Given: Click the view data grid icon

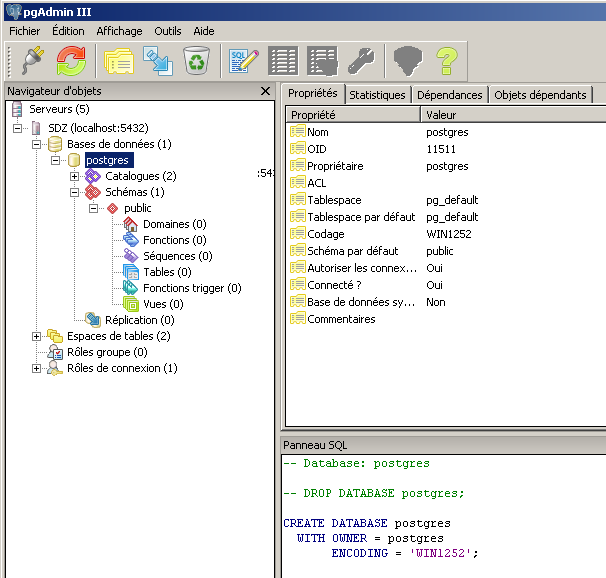Looking at the screenshot, I should coord(283,61).
